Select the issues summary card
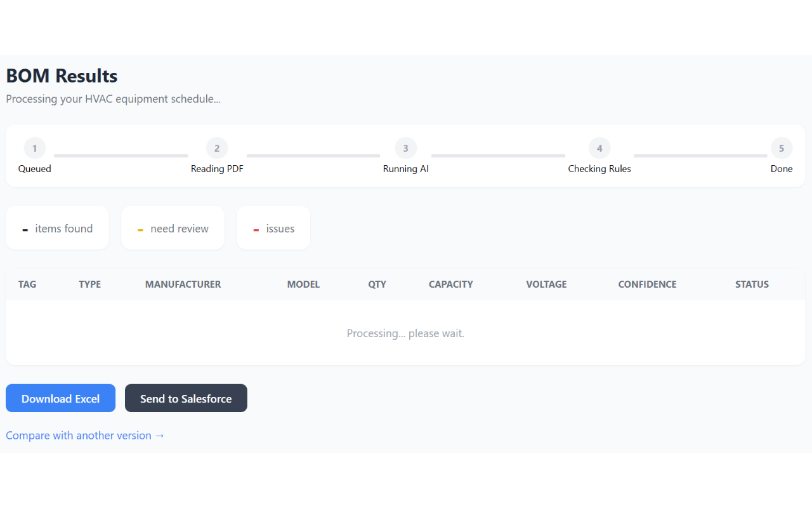Viewport: 812px width, 508px height. pyautogui.click(x=273, y=228)
